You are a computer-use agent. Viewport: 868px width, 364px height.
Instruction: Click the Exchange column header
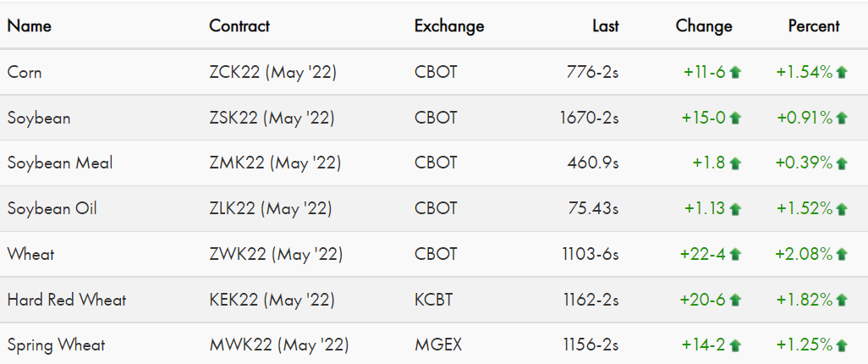pos(449,26)
